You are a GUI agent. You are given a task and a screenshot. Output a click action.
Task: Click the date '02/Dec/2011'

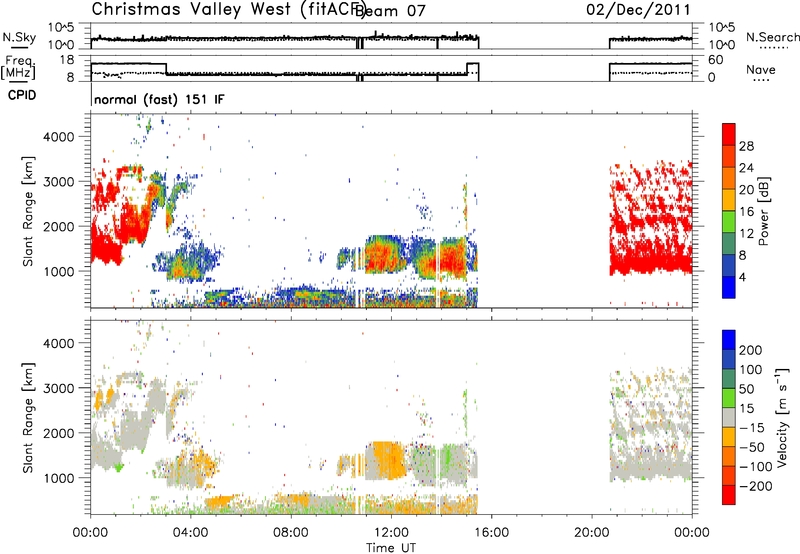coord(638,10)
